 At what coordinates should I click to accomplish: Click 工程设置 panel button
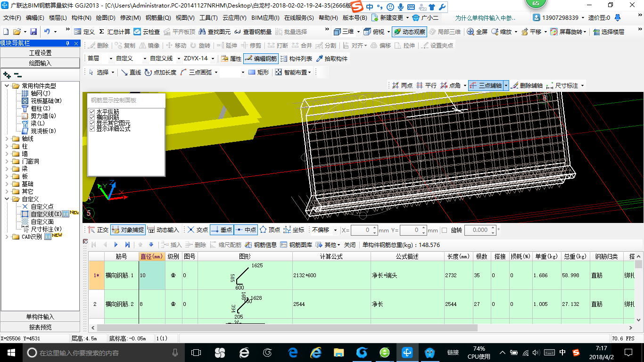(40, 53)
